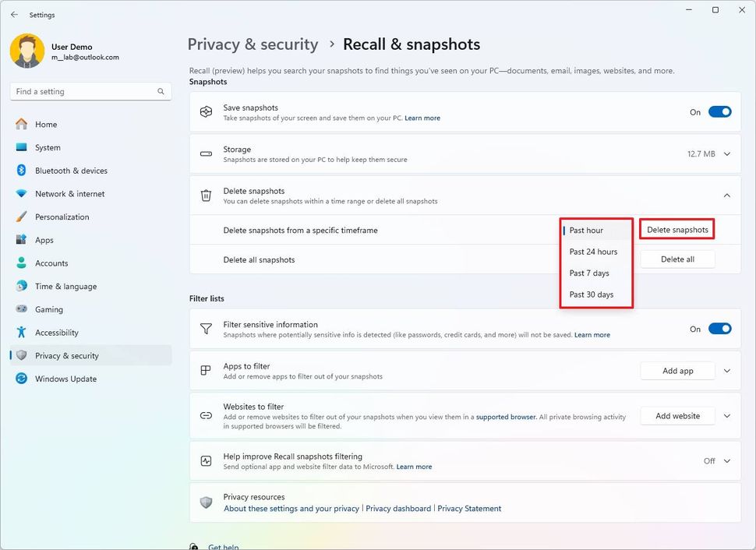Turn off Save snapshots toggle
This screenshot has width=756, height=550.
719,112
